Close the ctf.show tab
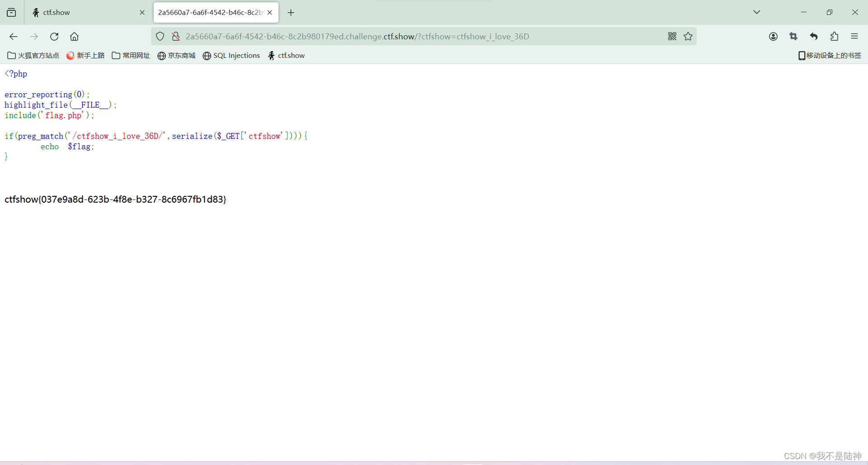The image size is (868, 465). 142,13
